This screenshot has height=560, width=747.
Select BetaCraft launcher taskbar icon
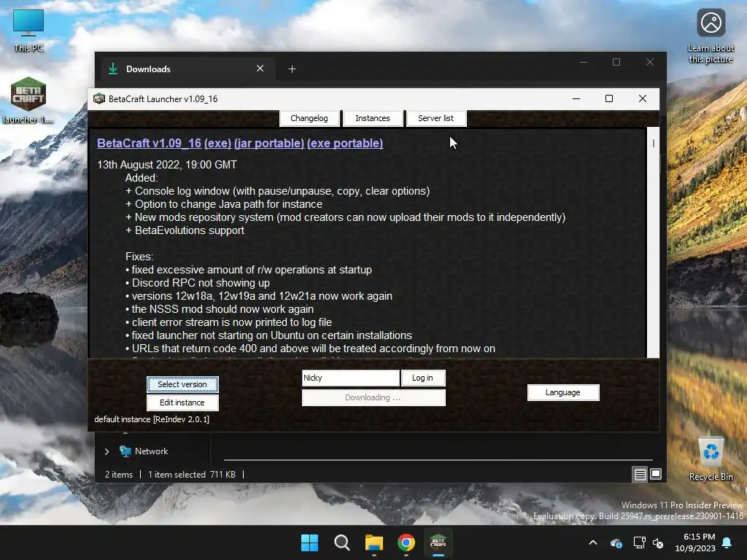[x=438, y=542]
